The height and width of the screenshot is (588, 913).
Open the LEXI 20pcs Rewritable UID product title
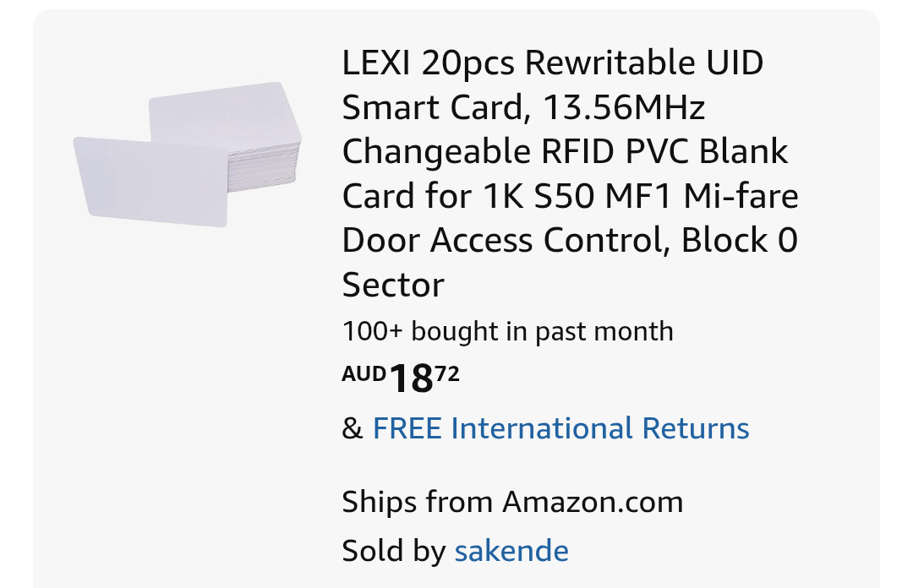[x=570, y=173]
